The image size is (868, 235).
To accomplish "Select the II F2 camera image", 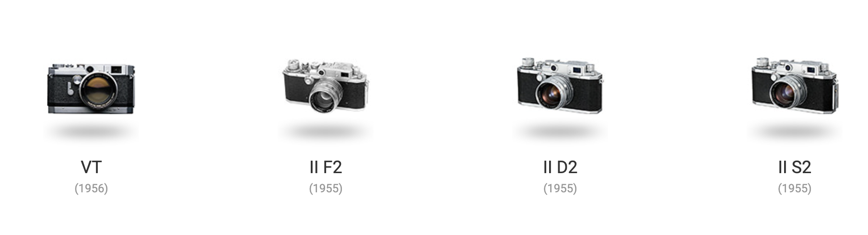I will [326, 86].
